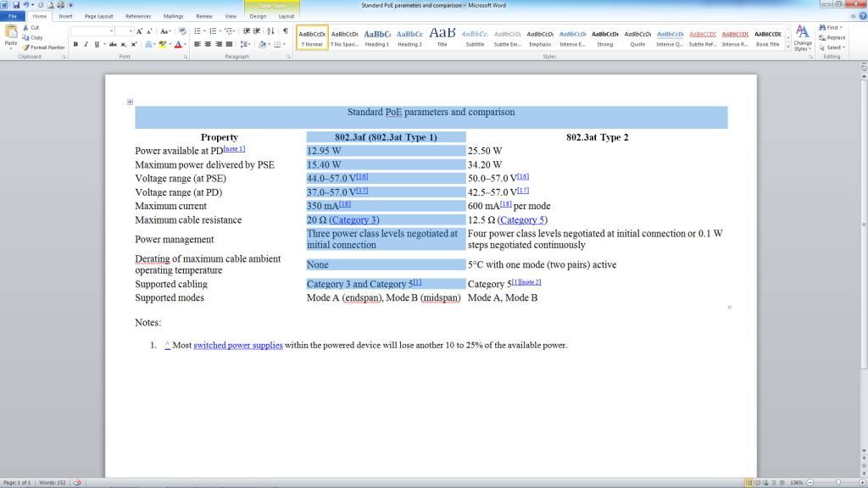The width and height of the screenshot is (868, 488).
Task: Open Change Styles menu
Action: pos(802,38)
